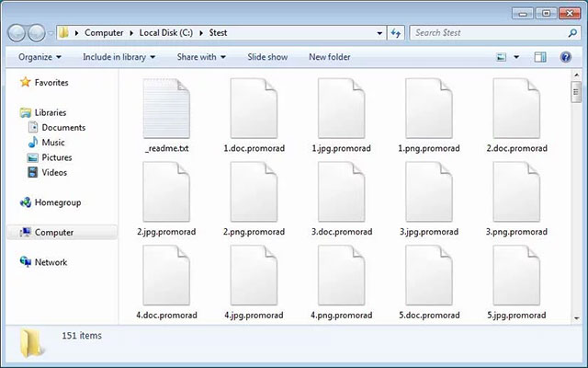Start a Slide show
588x368 pixels.
click(x=267, y=57)
